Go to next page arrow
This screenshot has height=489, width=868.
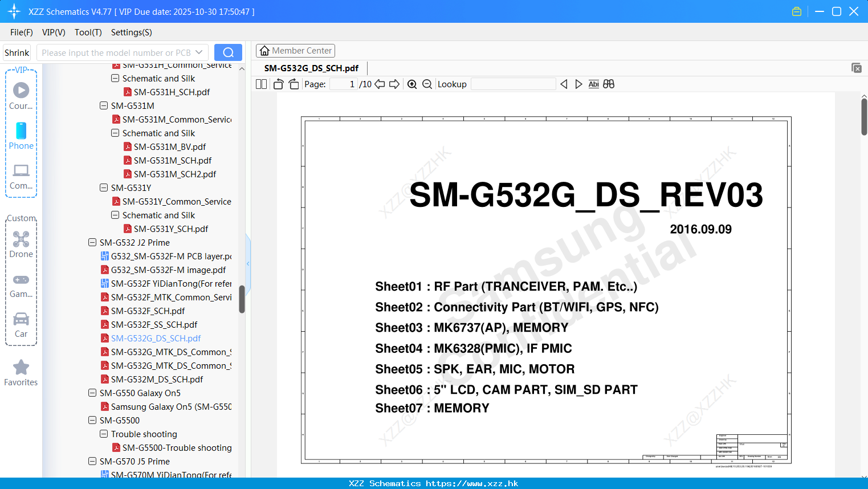click(394, 84)
